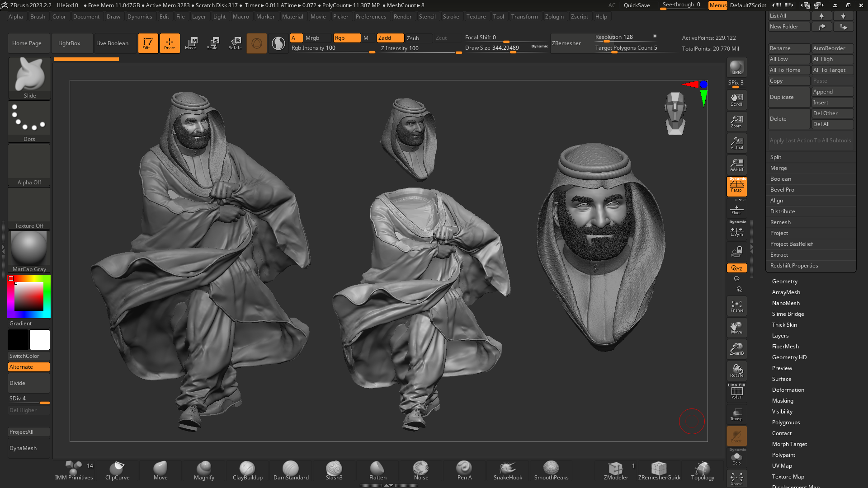Open the Stroke menu

click(x=451, y=17)
